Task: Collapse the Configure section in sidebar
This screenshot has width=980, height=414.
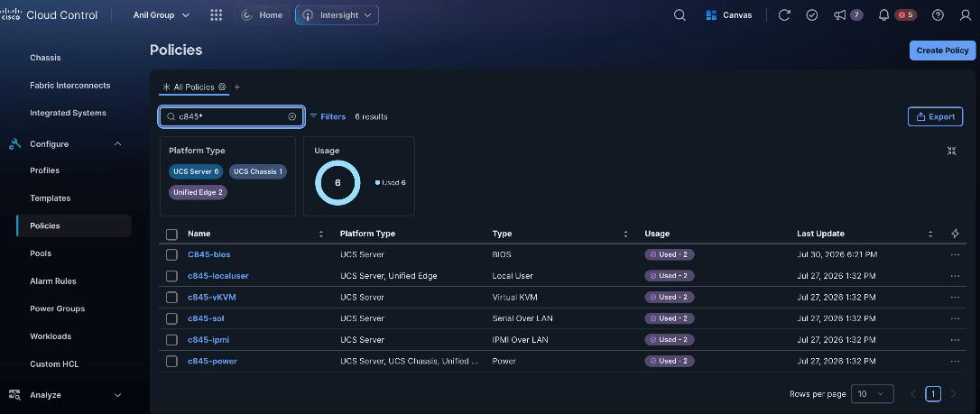Action: click(x=117, y=144)
